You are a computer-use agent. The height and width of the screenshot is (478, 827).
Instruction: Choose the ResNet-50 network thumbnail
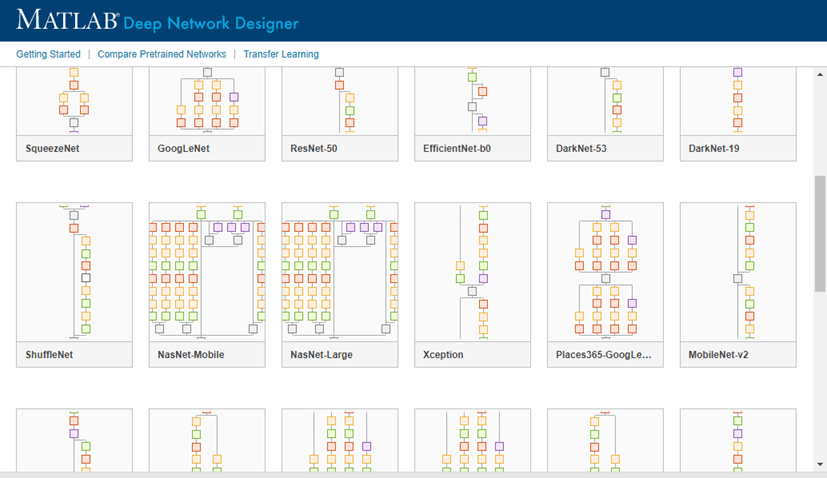[x=340, y=101]
